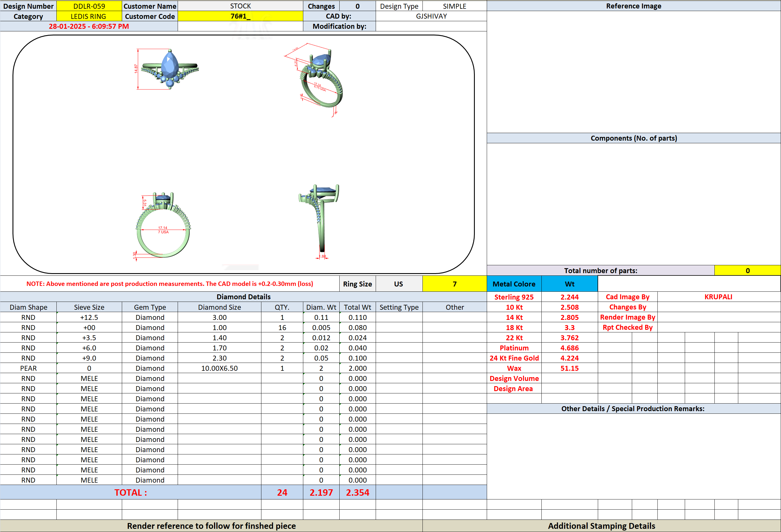Click the Platinum weight 4.686
The height and width of the screenshot is (532, 781).
pyautogui.click(x=570, y=348)
